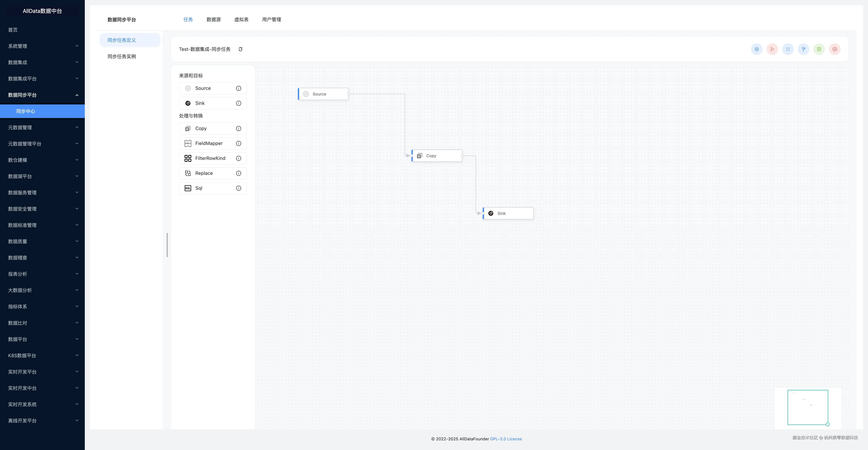
Task: Show info for the FieldMapper component
Action: click(239, 143)
